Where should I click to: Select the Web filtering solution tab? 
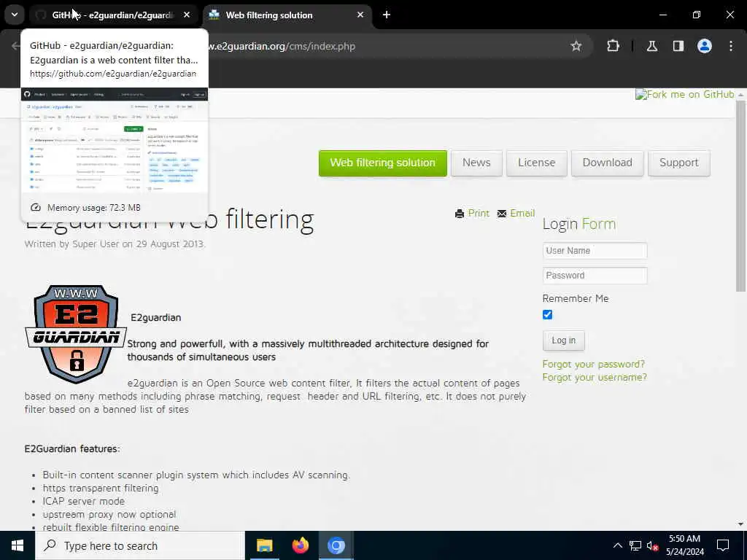[x=287, y=15]
